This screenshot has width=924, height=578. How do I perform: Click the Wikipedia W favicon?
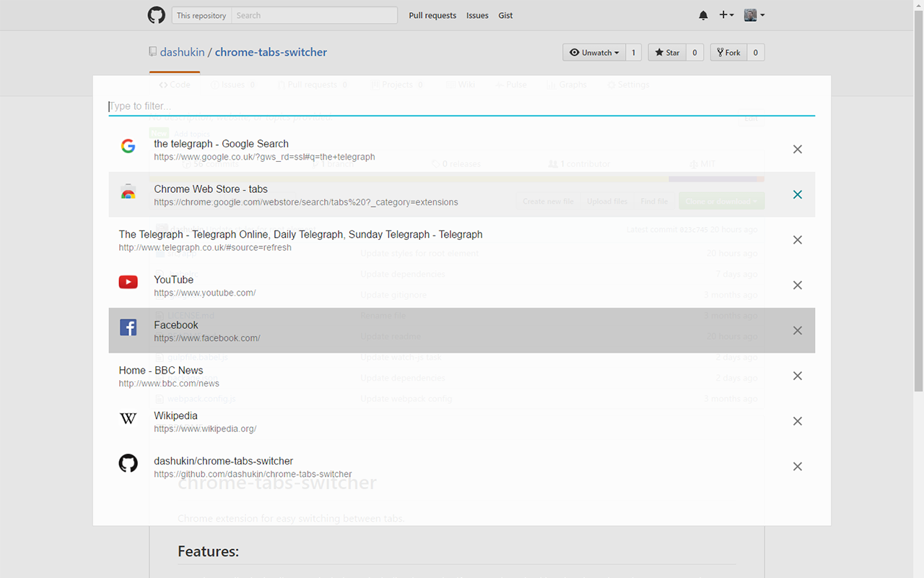(128, 418)
